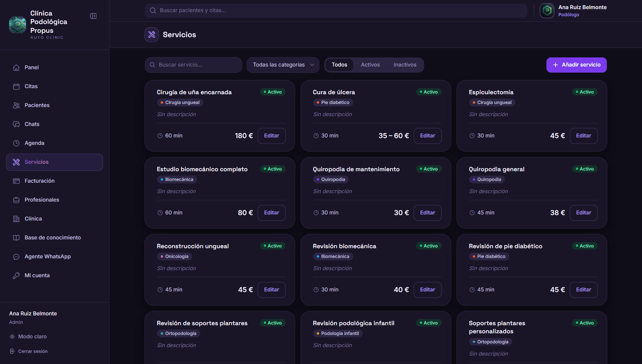Viewport: 642px width, 364px height.
Task: Focus Buscar pacientes y citas search box
Action: click(336, 10)
